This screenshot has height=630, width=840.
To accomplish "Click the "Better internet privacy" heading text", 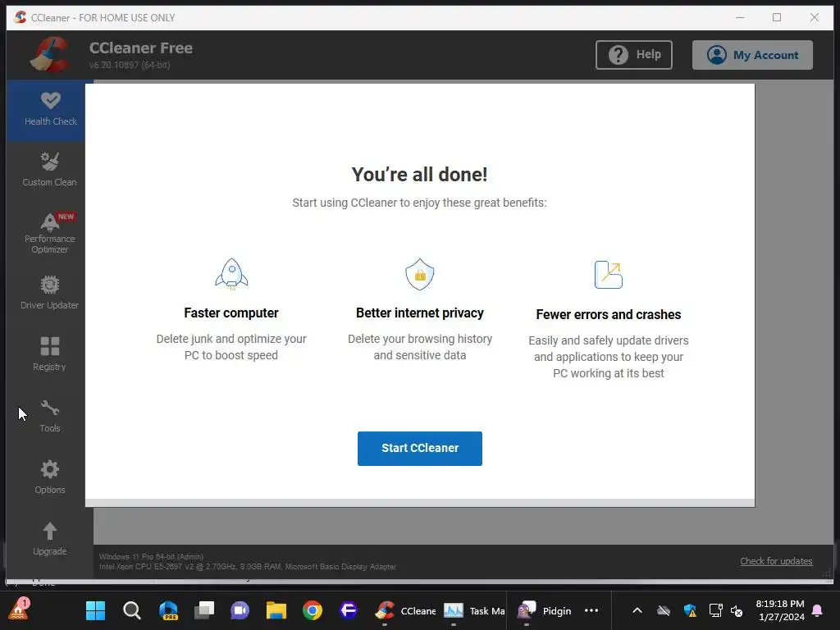I will point(419,313).
